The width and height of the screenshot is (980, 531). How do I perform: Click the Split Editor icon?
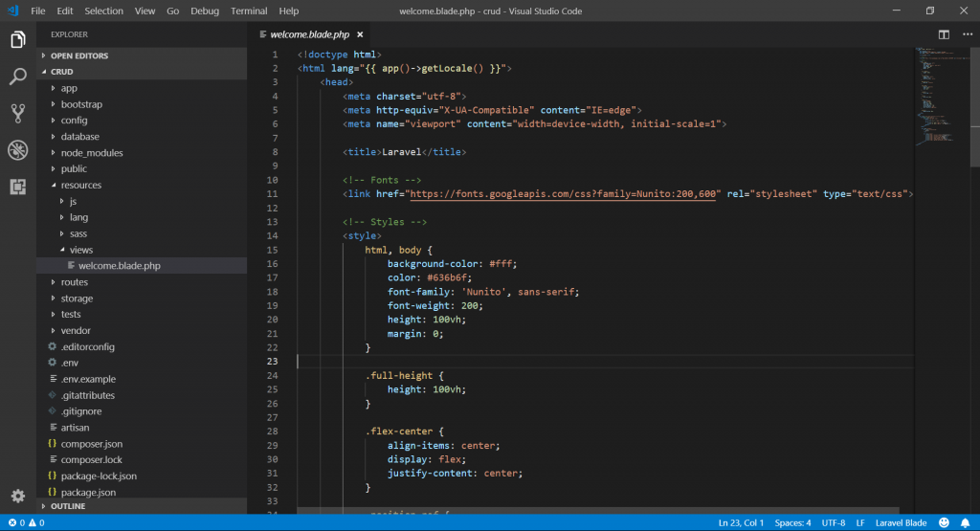click(x=944, y=34)
